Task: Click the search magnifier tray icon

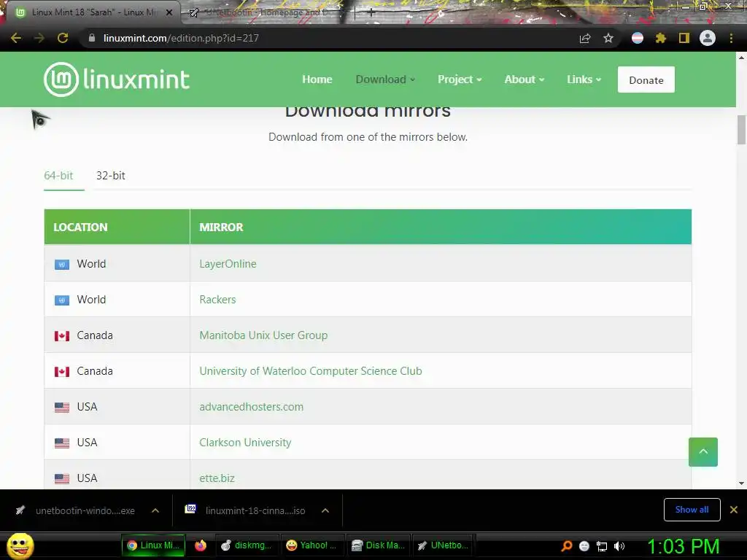Action: [x=567, y=545]
